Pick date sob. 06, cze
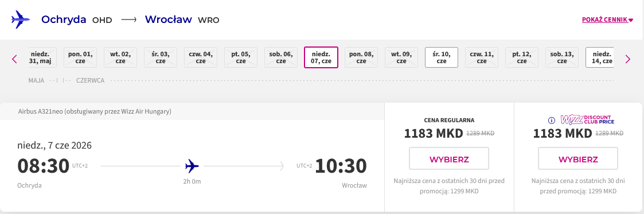 click(280, 57)
